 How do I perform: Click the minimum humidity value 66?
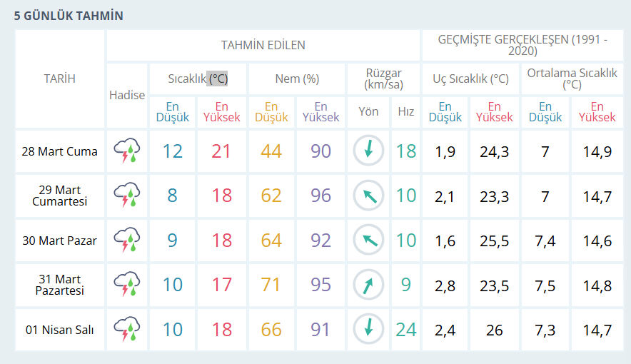tap(271, 330)
